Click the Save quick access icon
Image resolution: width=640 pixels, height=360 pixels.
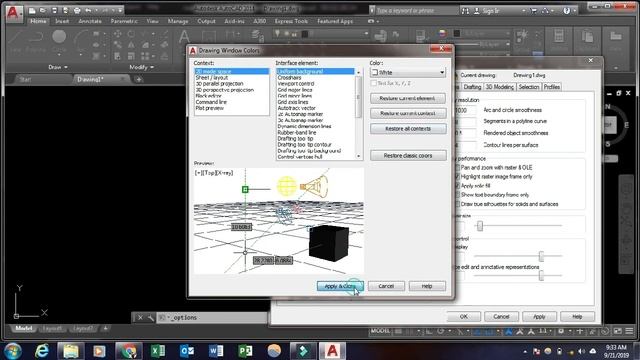[54, 10]
